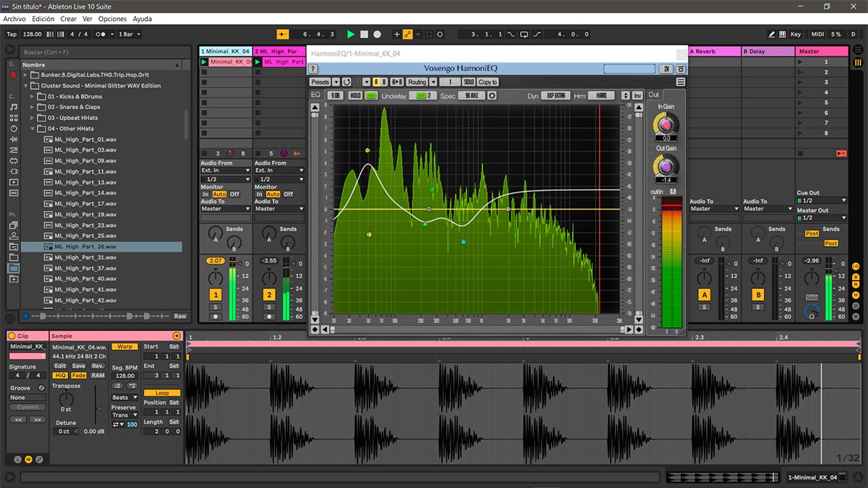Open the Archivo menu
The height and width of the screenshot is (488, 868).
coord(14,19)
